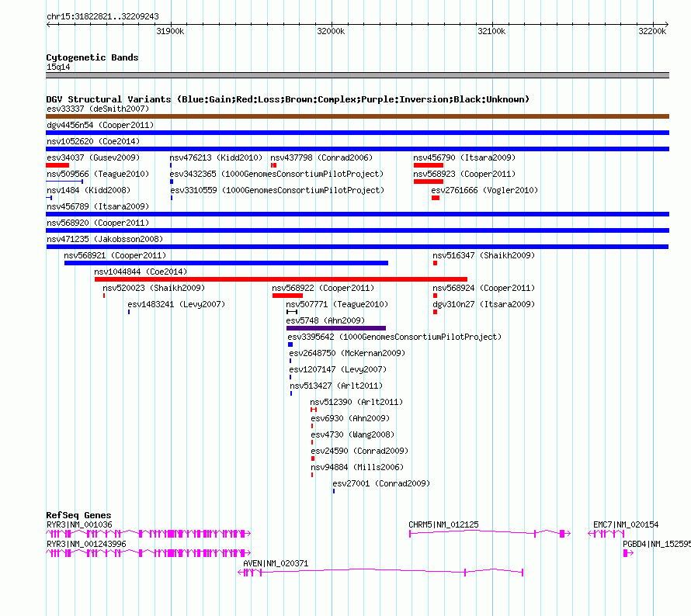Viewport: 691px width, 616px height.
Task: Click the esv33337 (deSmith2007) brown complex bar
Action: click(357, 116)
